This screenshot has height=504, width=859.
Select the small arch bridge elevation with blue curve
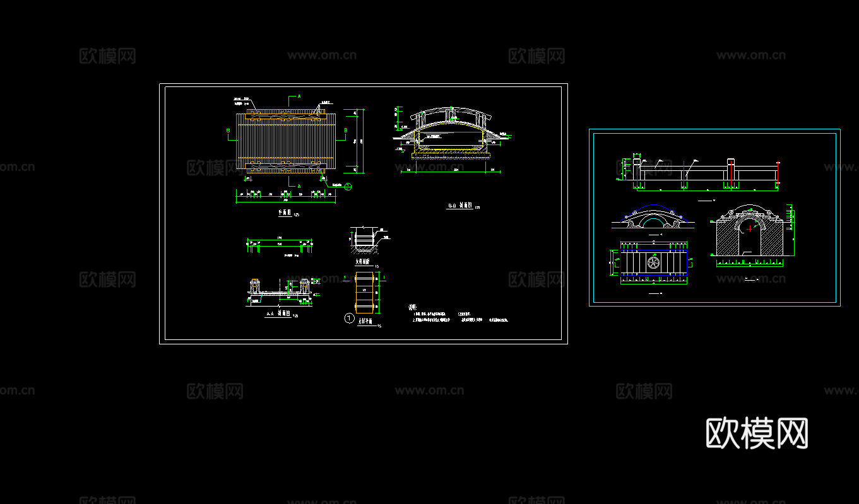(x=653, y=216)
